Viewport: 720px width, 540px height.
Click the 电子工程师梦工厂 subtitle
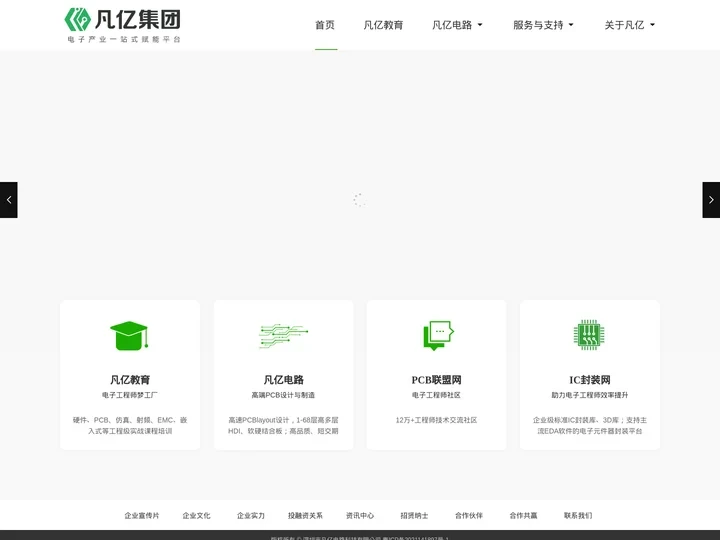coord(130,395)
